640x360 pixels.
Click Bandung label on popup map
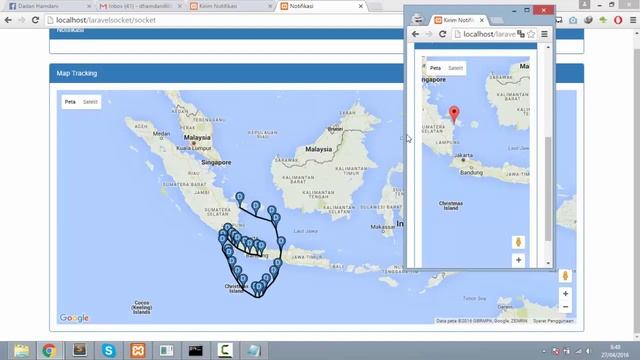coord(471,173)
